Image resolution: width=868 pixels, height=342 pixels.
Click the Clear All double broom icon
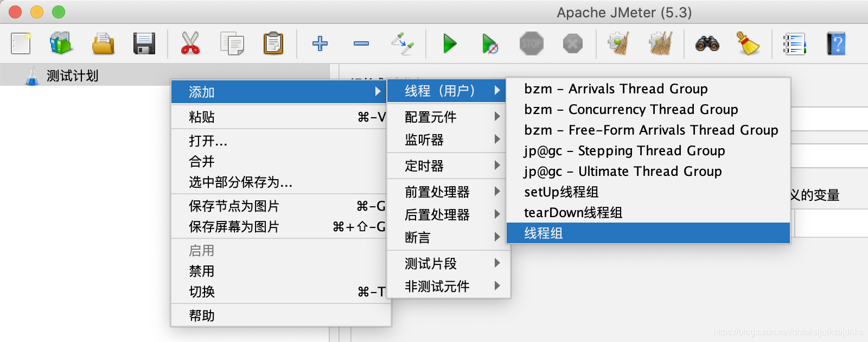click(660, 43)
